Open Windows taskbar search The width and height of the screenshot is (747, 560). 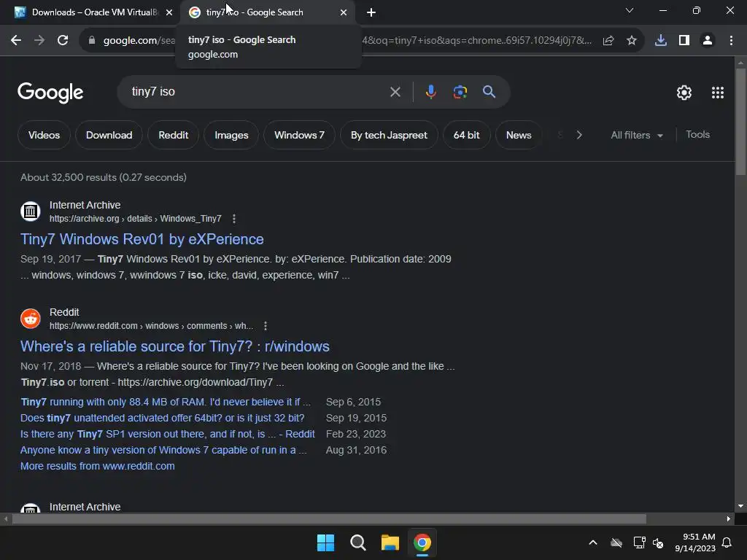[x=357, y=542]
